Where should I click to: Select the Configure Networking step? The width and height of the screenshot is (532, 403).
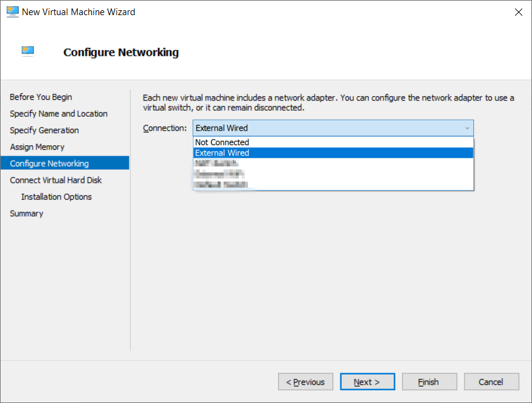pyautogui.click(x=65, y=163)
